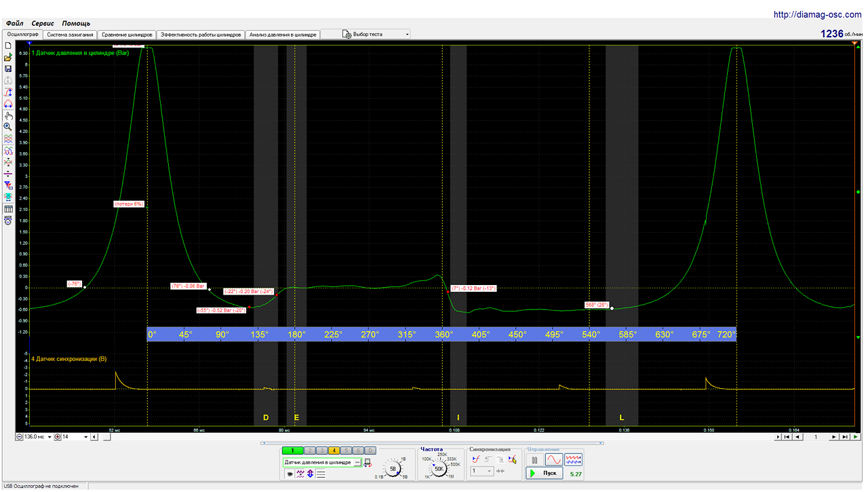Select the single red sine wave mode

tap(554, 459)
